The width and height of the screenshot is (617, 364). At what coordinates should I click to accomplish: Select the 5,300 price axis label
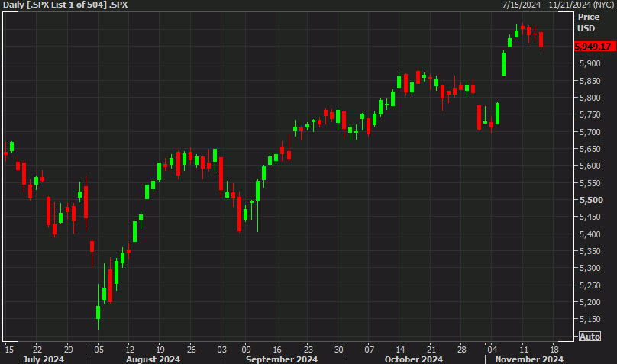pyautogui.click(x=590, y=268)
